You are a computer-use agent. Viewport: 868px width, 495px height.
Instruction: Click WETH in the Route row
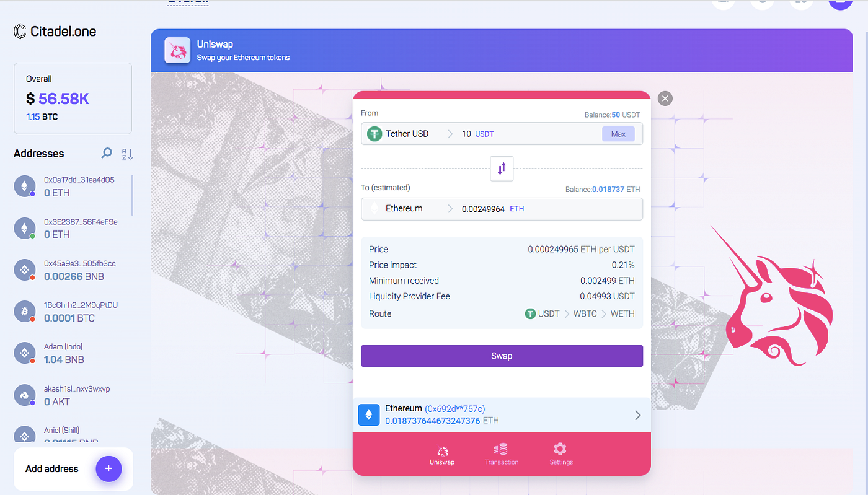click(x=622, y=313)
